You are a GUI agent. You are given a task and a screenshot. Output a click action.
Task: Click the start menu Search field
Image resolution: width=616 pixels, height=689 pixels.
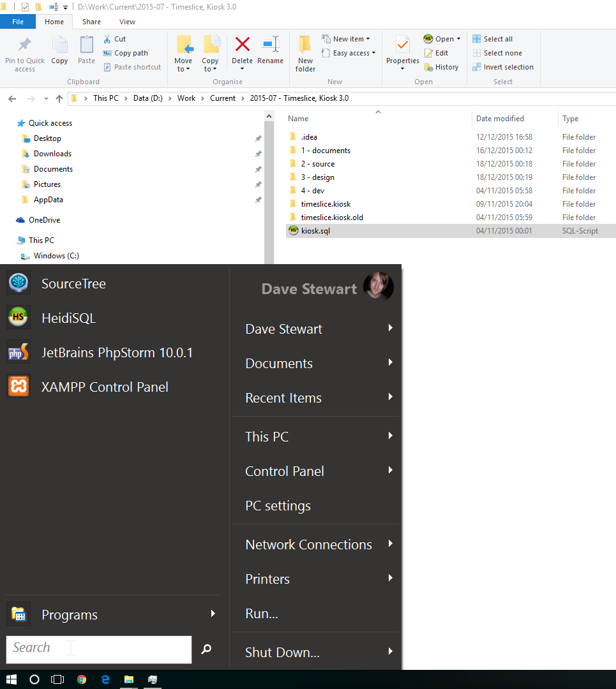[x=99, y=649]
